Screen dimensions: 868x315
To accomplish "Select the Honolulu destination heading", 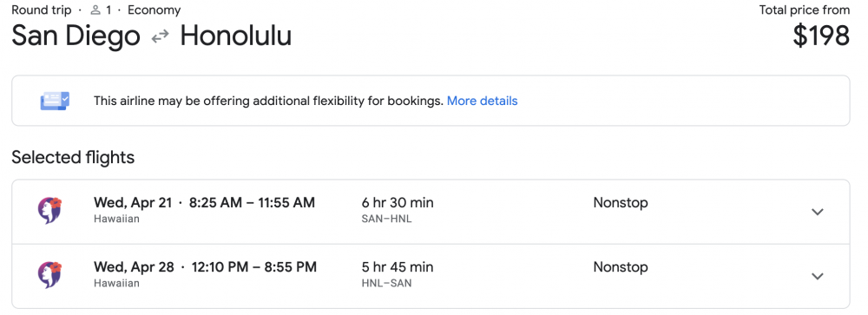I will (x=236, y=36).
